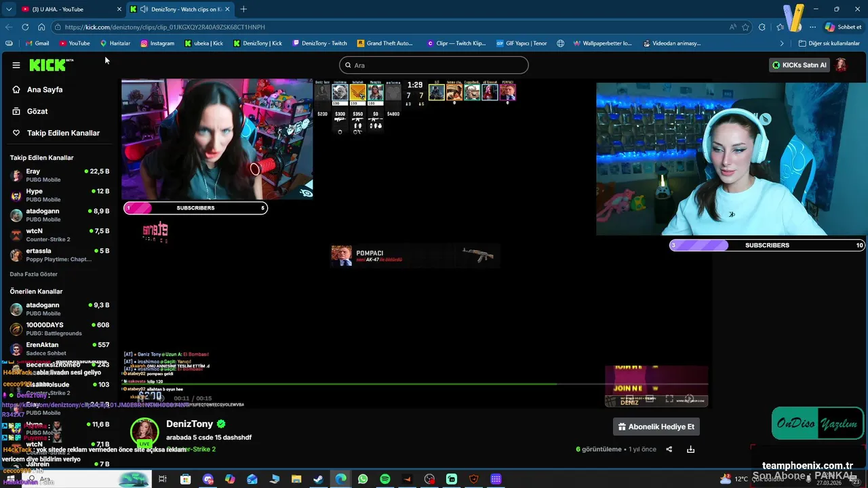The image size is (868, 488).
Task: Reload the page with the refresh icon
Action: click(25, 27)
